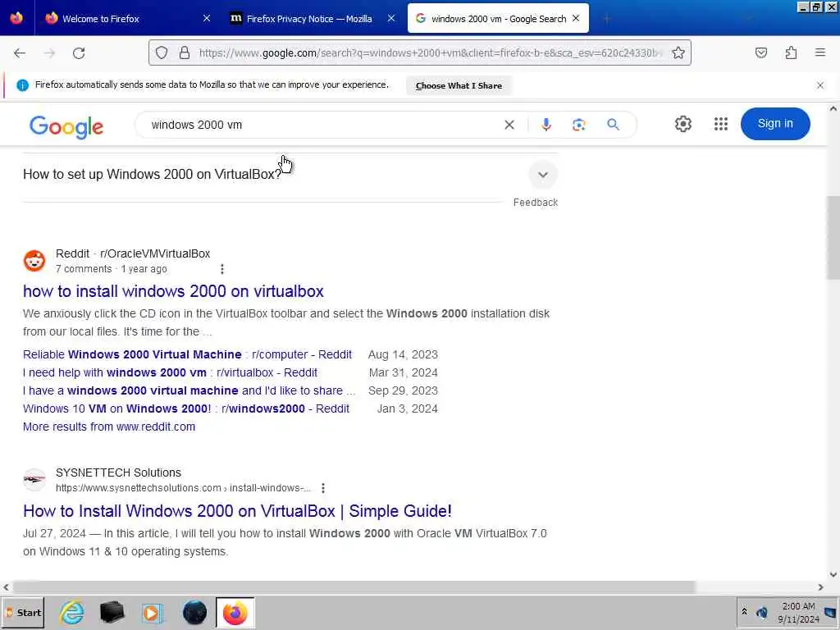
Task: Open I need help with windows 2000 vm
Action: (x=170, y=373)
